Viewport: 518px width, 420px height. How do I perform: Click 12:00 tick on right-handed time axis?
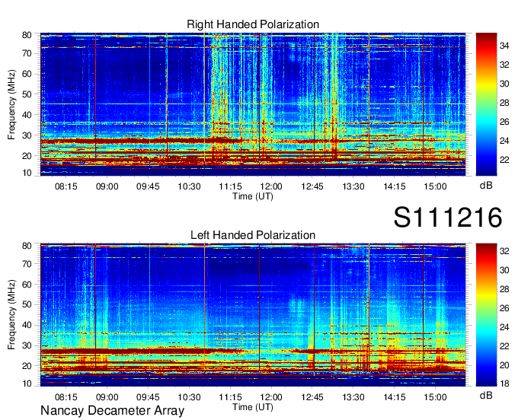(x=271, y=186)
